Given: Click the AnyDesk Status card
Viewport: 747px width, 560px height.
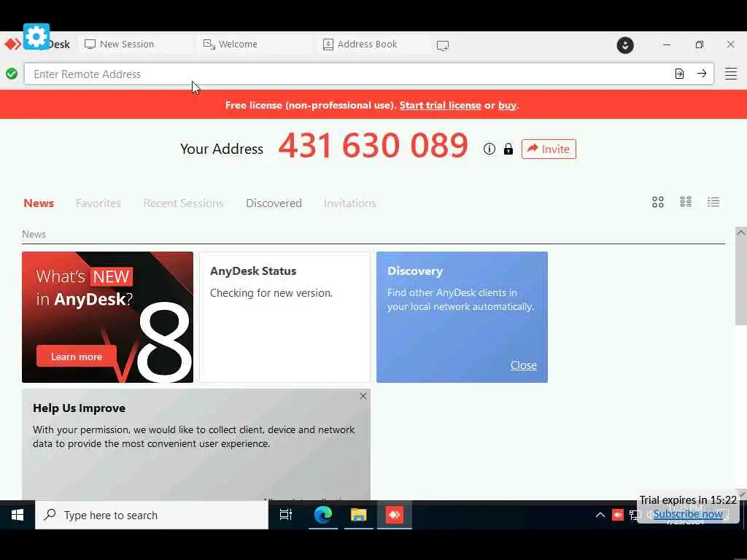Looking at the screenshot, I should [285, 317].
